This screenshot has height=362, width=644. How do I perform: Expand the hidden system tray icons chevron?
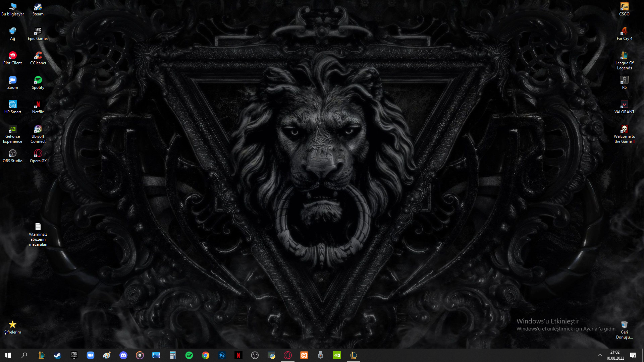click(600, 355)
